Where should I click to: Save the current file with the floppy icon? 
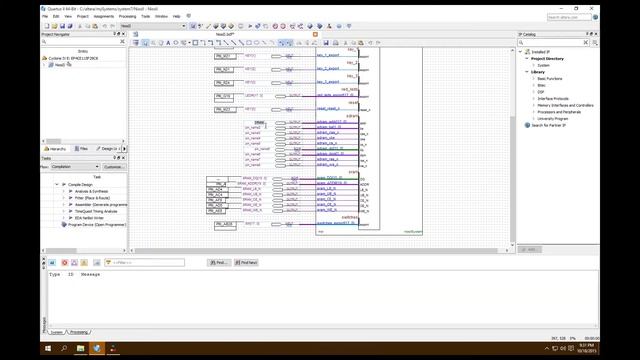62,26
